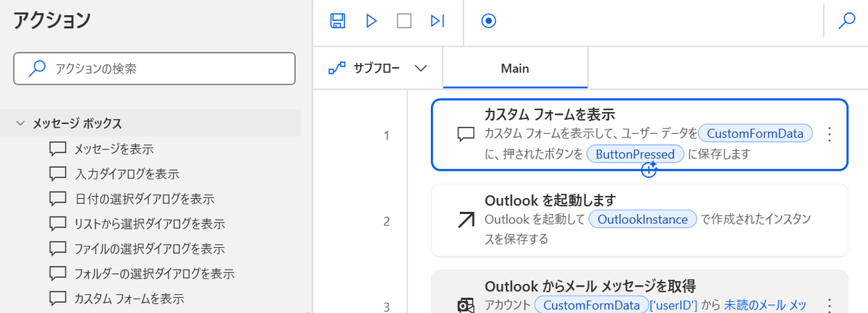Click the magnifier icon in action search box
Image resolution: width=868 pixels, height=313 pixels.
(x=35, y=69)
